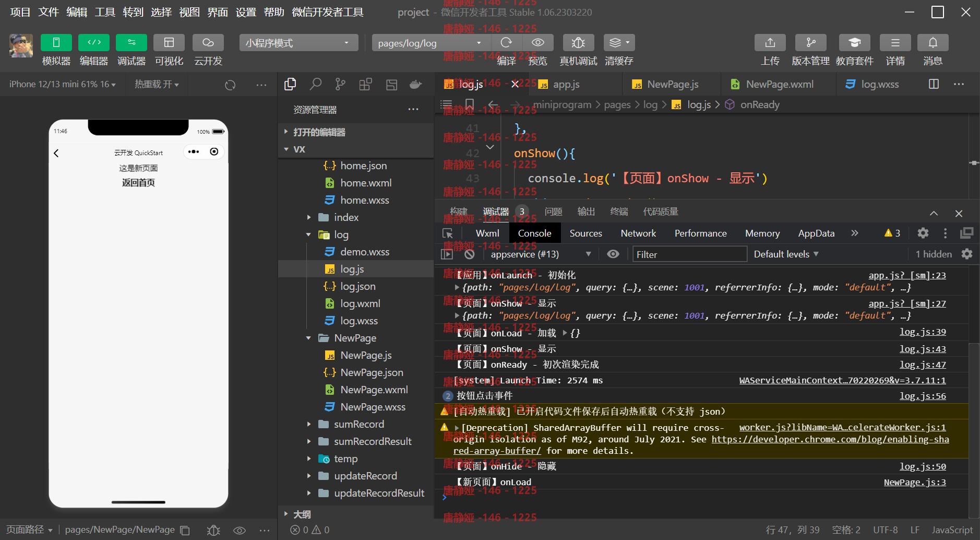Open the developer.chrome.com blog link

830,440
